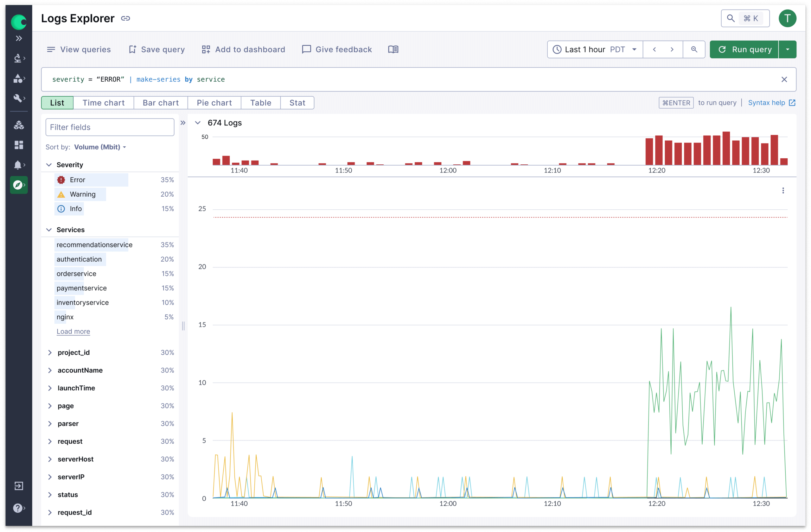Image resolution: width=811 pixels, height=532 pixels.
Task: Run the query
Action: click(744, 49)
